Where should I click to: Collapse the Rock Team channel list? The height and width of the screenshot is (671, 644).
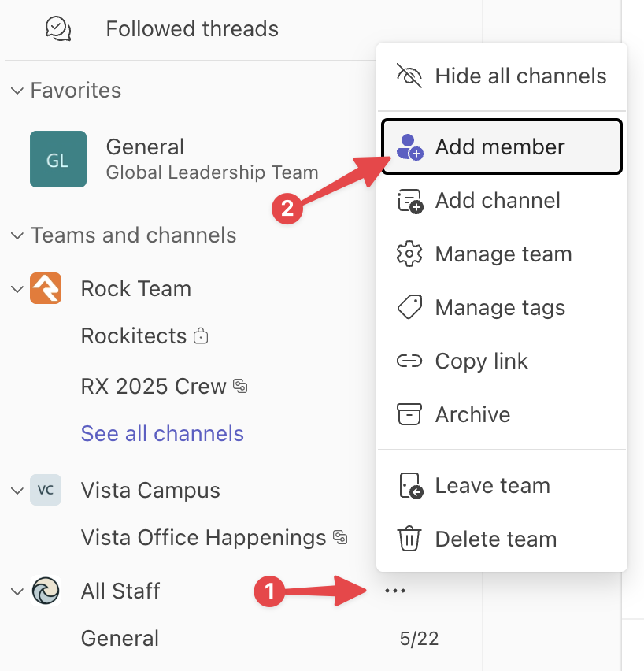[17, 289]
